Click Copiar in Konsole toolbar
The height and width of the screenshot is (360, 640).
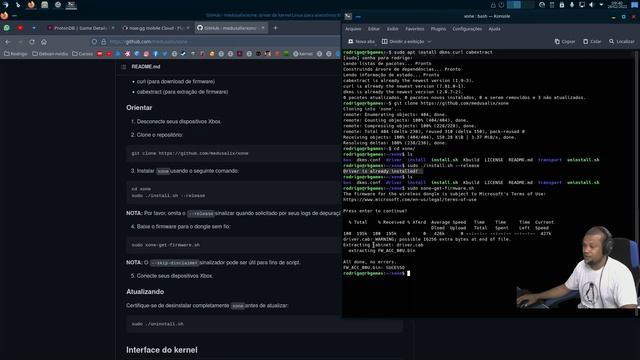pyautogui.click(x=565, y=42)
